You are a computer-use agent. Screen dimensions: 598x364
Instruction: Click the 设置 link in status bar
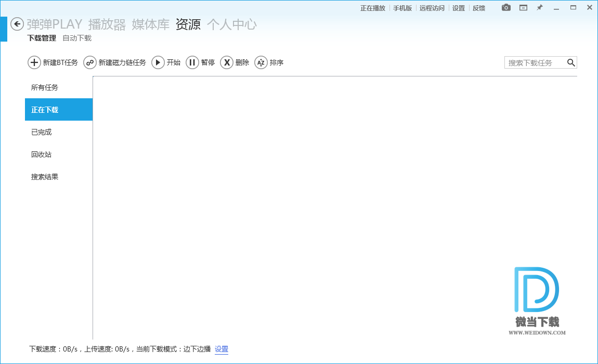pyautogui.click(x=222, y=349)
